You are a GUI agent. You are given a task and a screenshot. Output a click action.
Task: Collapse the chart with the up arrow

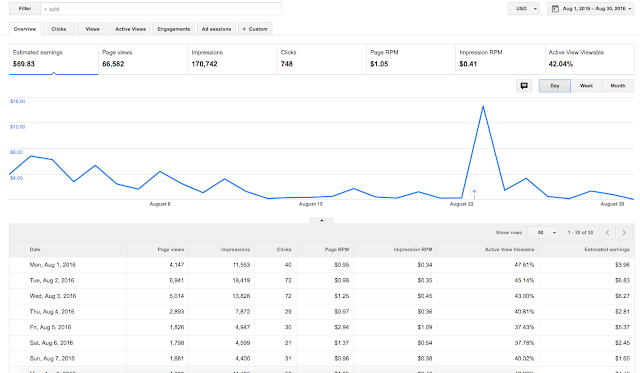click(x=322, y=221)
